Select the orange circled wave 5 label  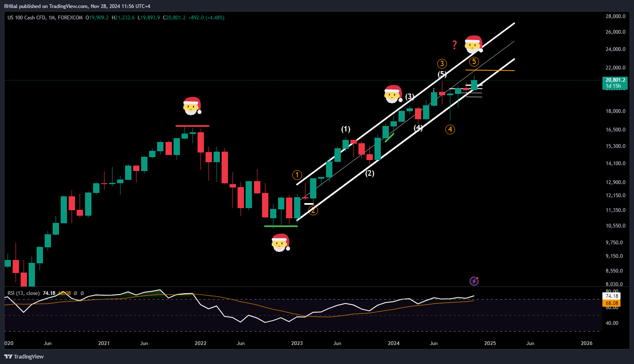click(x=474, y=62)
